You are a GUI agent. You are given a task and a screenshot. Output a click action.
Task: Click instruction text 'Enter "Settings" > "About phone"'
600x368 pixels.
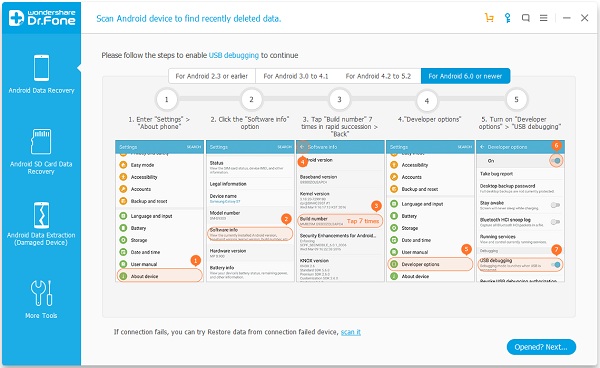click(x=159, y=123)
